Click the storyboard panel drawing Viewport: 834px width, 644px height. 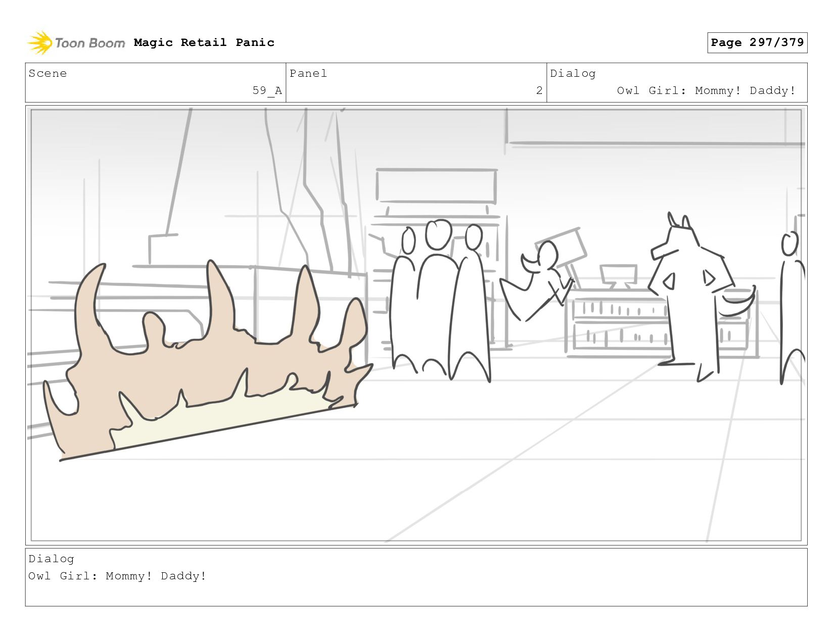tap(416, 325)
